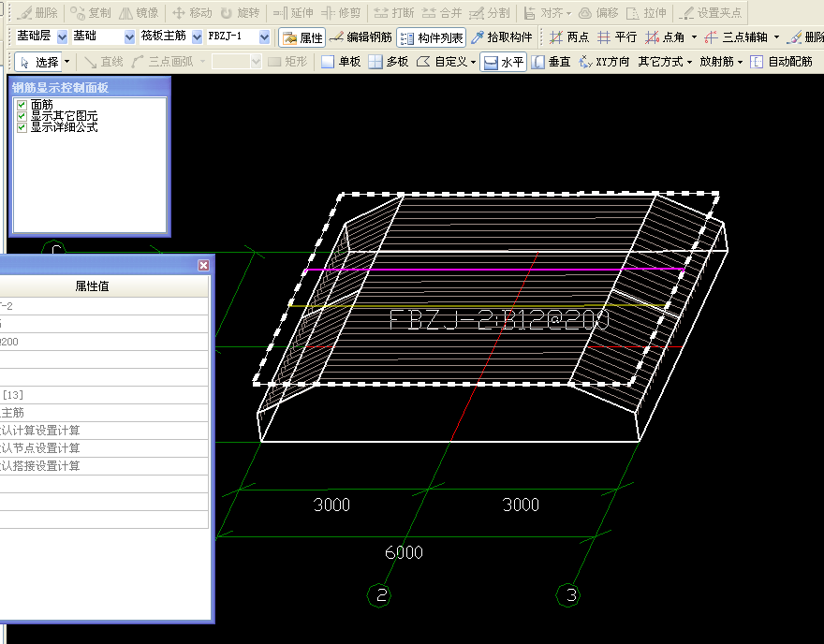
Task: Click the 选择 (select) tool
Action: point(39,62)
